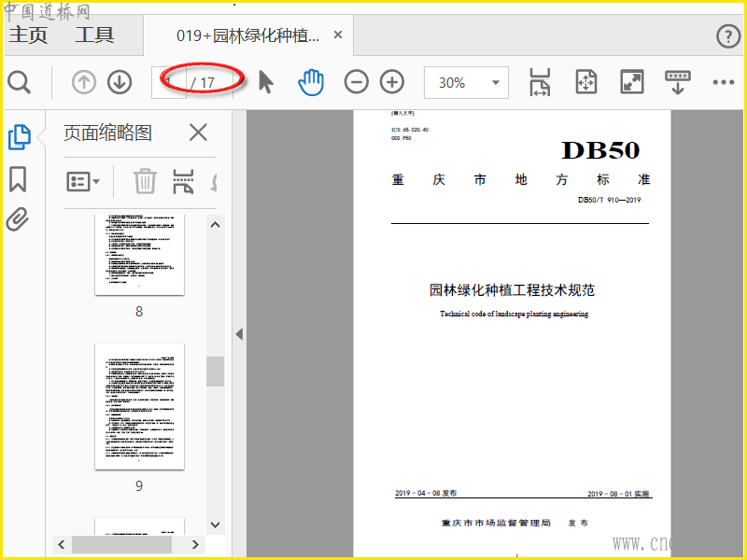This screenshot has width=747, height=560.
Task: Click 重庆市市场监督管理局 publisher text
Action: pos(496,523)
